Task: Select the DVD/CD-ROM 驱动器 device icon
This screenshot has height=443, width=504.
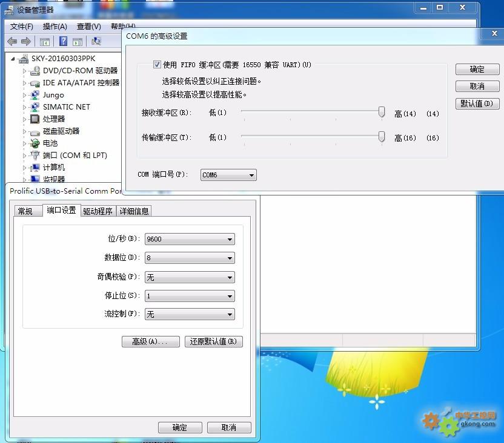Action: (x=35, y=71)
